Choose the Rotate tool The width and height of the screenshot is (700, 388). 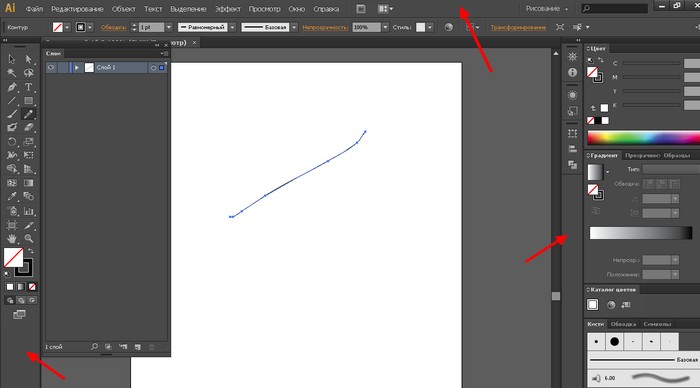(12, 142)
